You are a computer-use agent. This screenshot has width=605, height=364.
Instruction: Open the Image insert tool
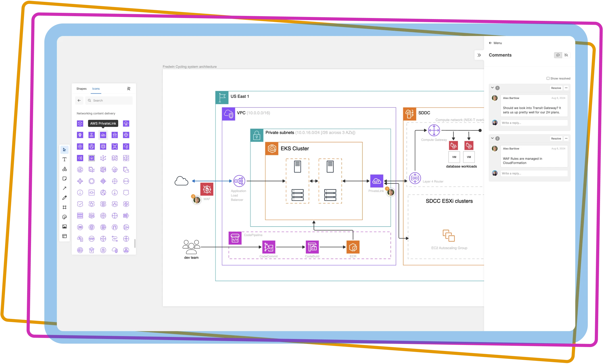pyautogui.click(x=64, y=227)
